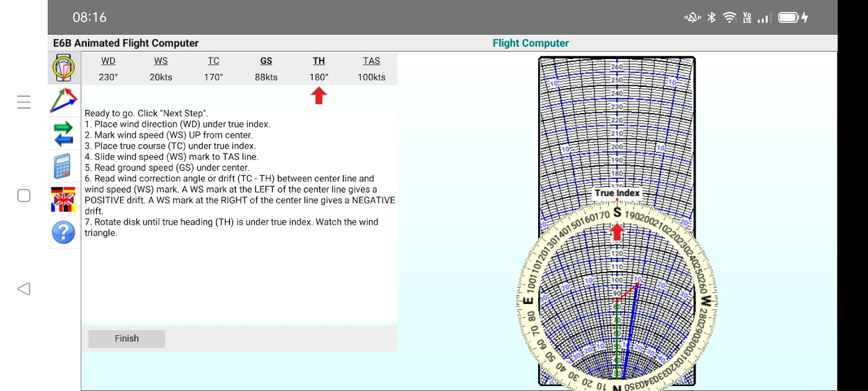Image resolution: width=868 pixels, height=391 pixels.
Task: Click the True Index label
Action: (x=617, y=193)
